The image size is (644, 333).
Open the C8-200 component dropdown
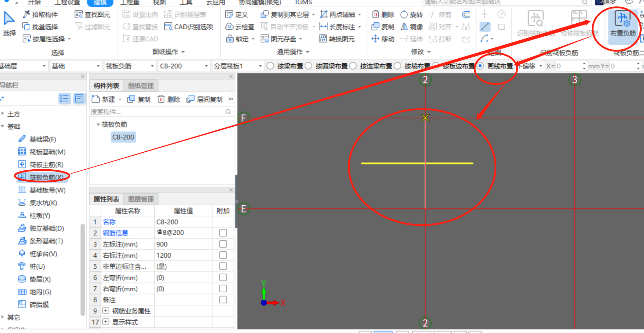[x=184, y=66]
